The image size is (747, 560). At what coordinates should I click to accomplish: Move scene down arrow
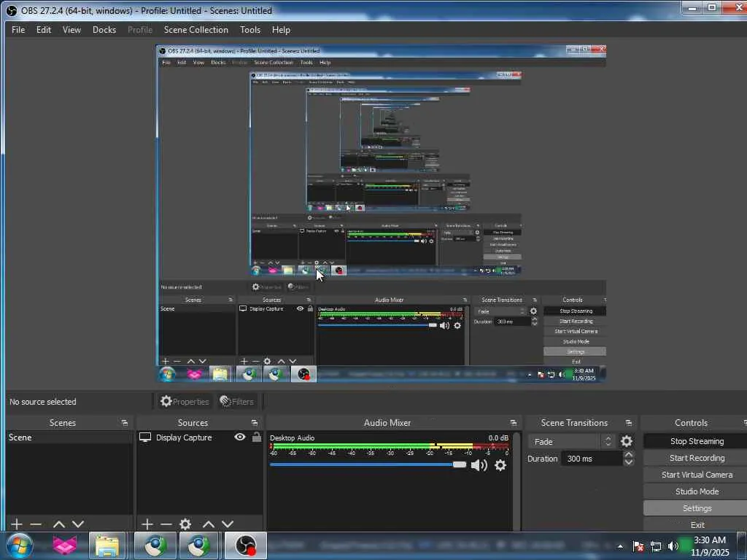click(x=78, y=524)
